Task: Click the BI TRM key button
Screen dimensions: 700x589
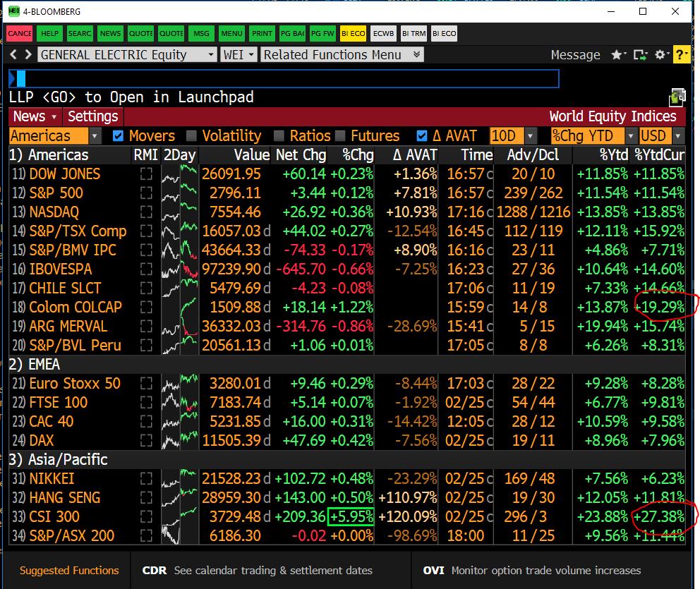Action: click(x=414, y=33)
